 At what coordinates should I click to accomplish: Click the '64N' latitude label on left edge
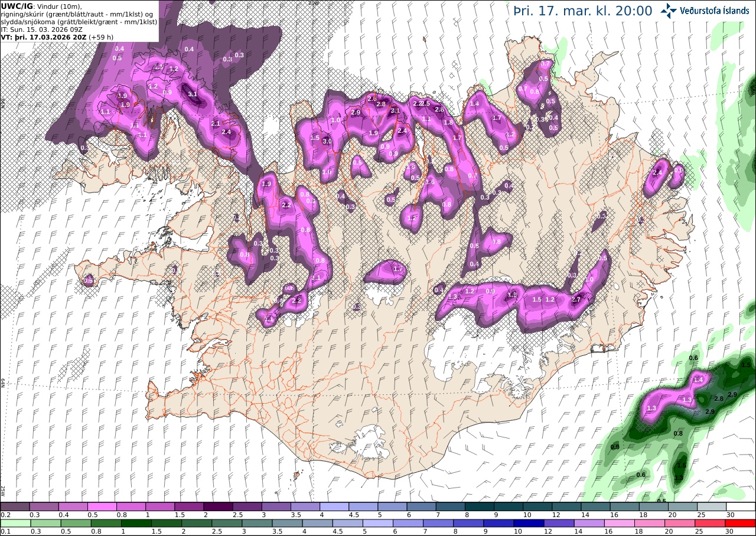3,383
